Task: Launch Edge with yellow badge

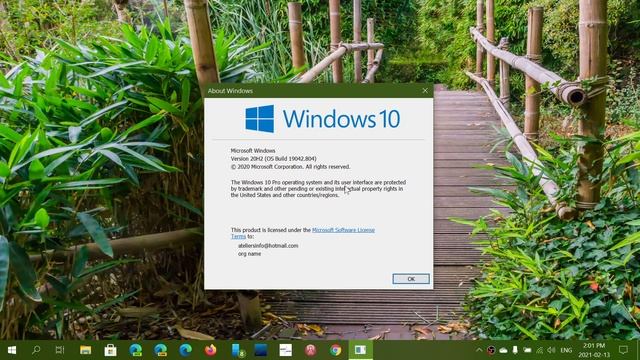Action: coord(160,350)
